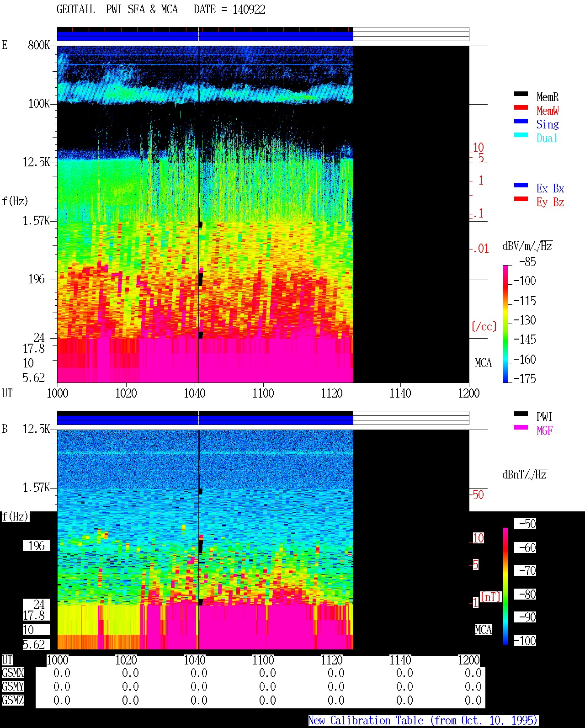The image size is (585, 728).
Task: Select the "MGF" legend label
Action: [x=544, y=430]
